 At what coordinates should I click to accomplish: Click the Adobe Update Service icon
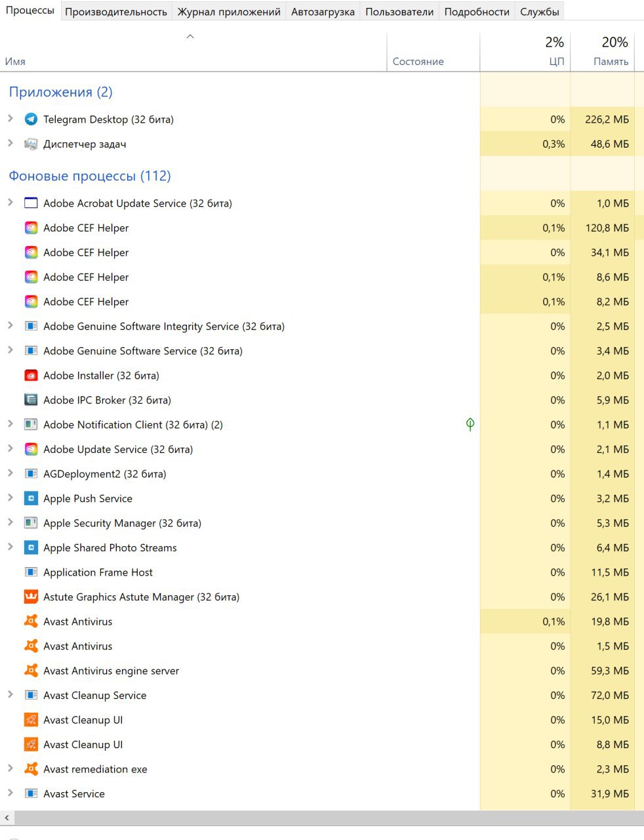[x=31, y=449]
